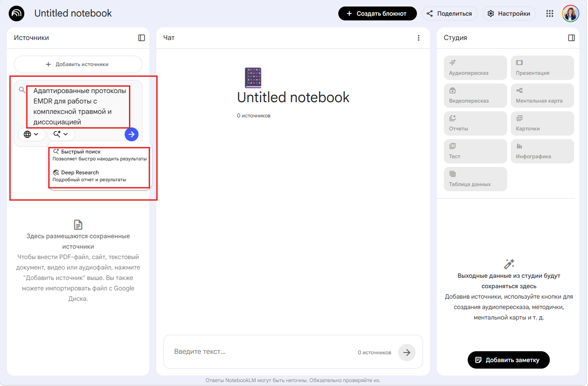Click the Ментальная карта icon
The height and width of the screenshot is (386, 588).
519,90
